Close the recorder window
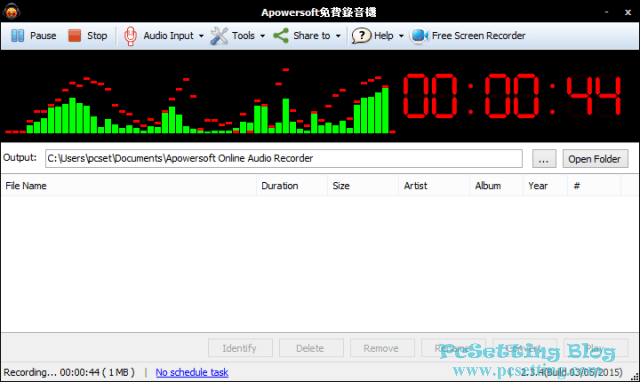This screenshot has height=382, width=640. (x=628, y=12)
